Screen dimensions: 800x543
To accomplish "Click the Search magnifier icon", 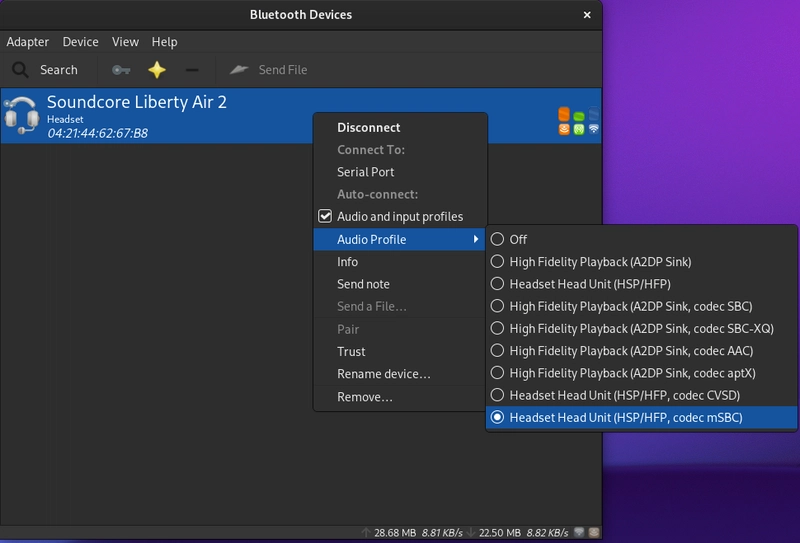I will tap(20, 70).
